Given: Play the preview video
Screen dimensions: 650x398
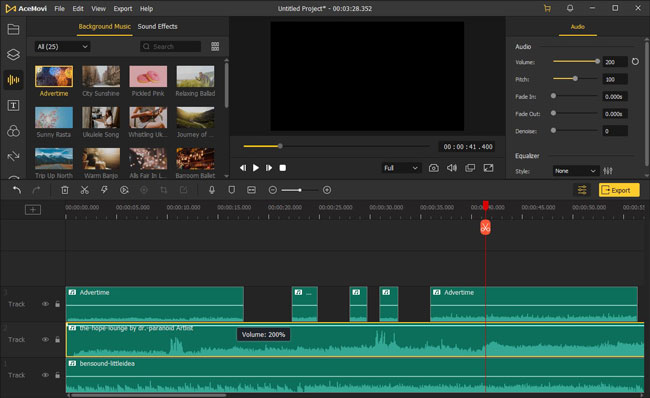Looking at the screenshot, I should click(x=256, y=168).
